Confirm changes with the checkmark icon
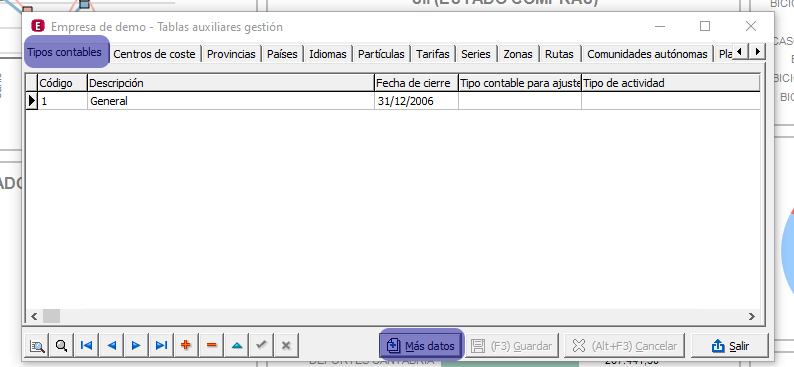This screenshot has height=367, width=794. pyautogui.click(x=261, y=346)
